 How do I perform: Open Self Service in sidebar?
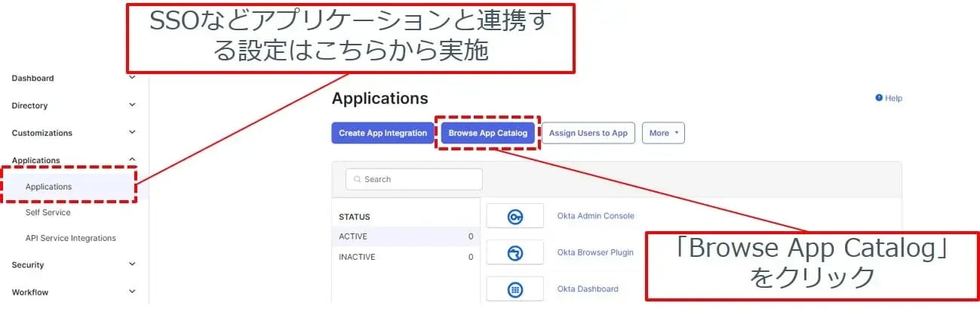(x=48, y=213)
